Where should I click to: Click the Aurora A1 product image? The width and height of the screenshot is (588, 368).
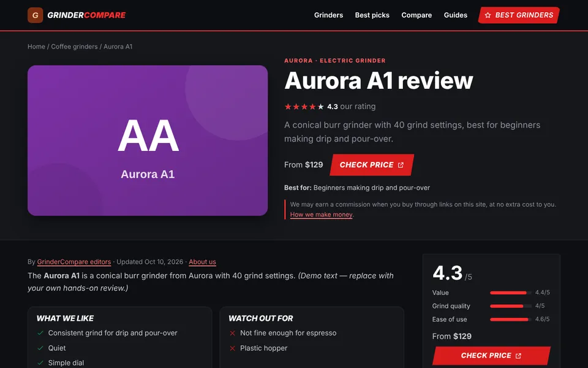point(148,140)
